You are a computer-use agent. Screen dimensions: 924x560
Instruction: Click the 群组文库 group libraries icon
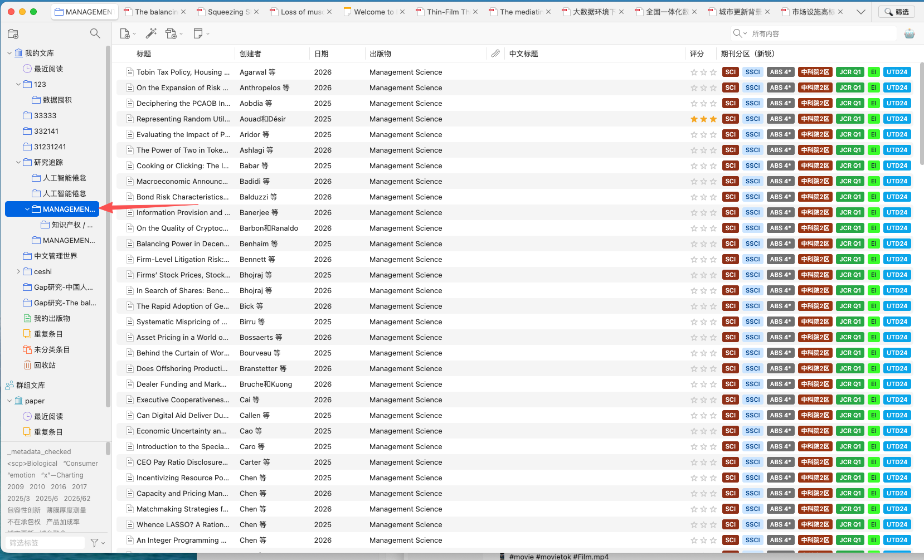tap(9, 385)
